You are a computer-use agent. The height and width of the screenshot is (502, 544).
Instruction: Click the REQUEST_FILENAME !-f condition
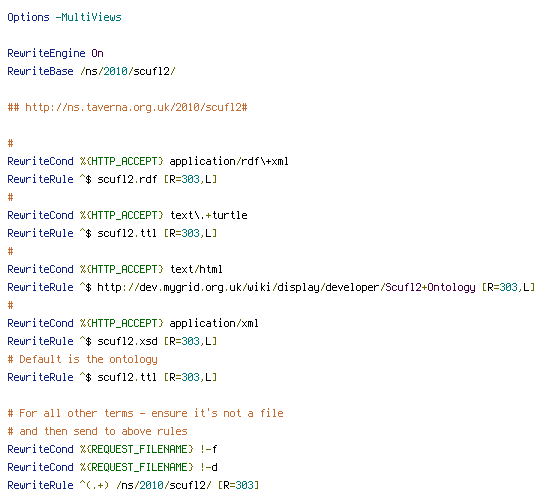pyautogui.click(x=148, y=449)
